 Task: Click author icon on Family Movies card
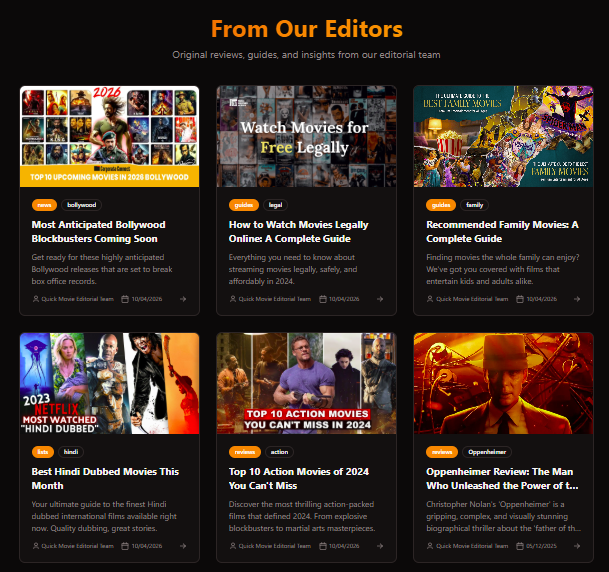pyautogui.click(x=430, y=299)
